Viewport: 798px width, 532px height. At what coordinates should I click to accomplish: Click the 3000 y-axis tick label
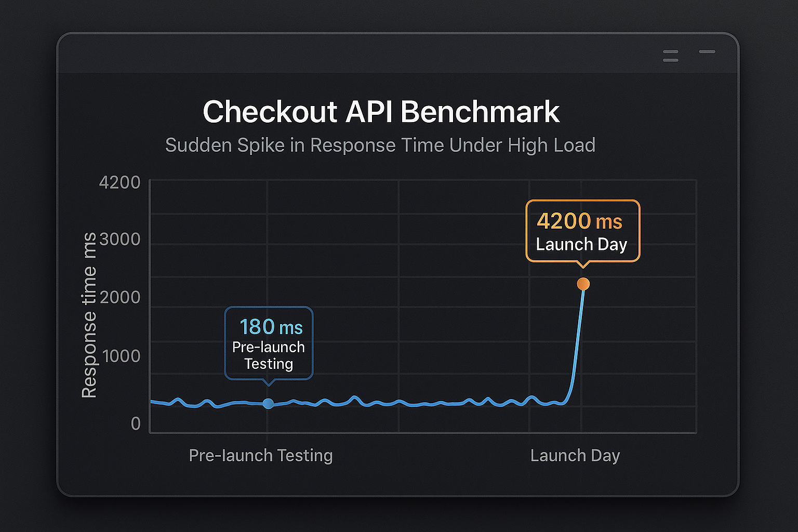(x=119, y=240)
